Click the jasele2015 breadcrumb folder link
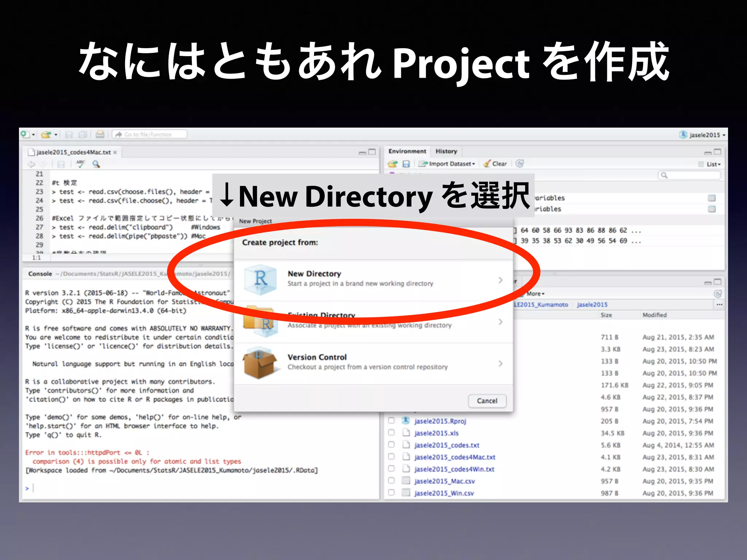747x560 pixels. coord(592,305)
